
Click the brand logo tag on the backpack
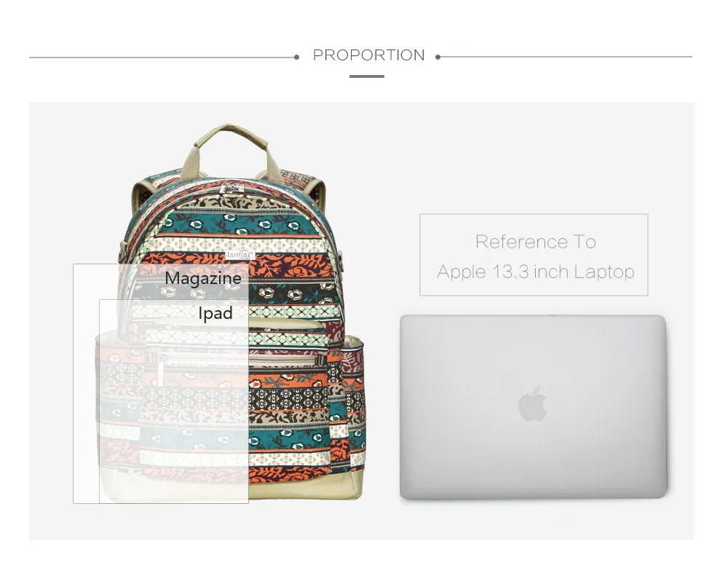pyautogui.click(x=240, y=255)
